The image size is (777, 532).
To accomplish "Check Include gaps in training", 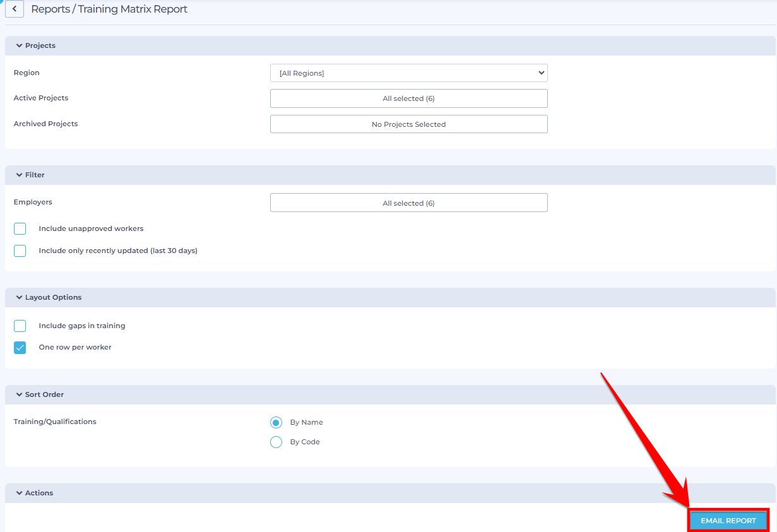I will click(20, 326).
